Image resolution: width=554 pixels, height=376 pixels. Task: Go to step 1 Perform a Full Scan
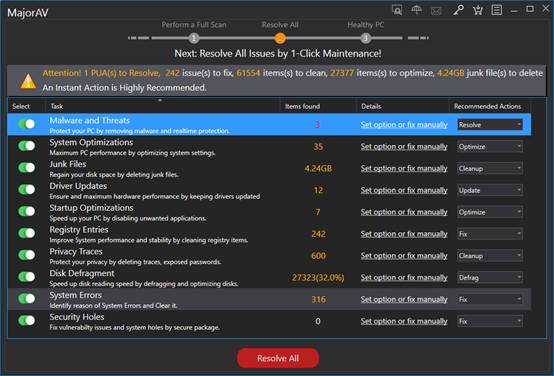(x=194, y=38)
